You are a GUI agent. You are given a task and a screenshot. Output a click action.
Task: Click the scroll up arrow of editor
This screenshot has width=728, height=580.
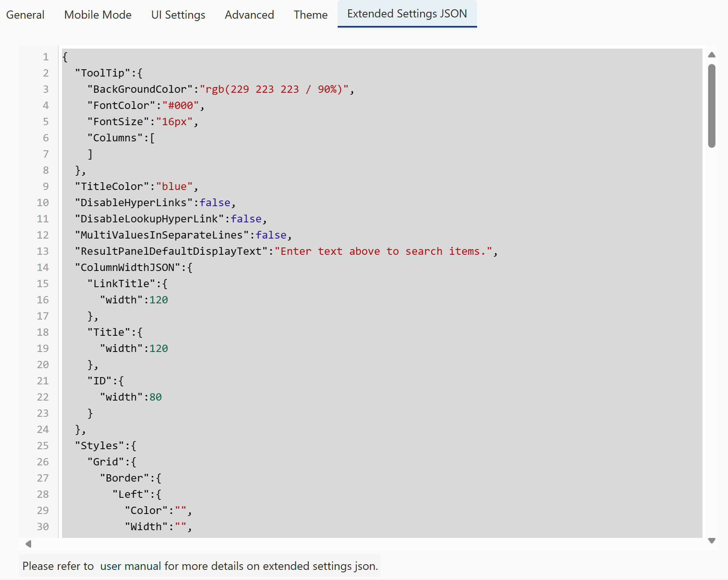click(711, 55)
